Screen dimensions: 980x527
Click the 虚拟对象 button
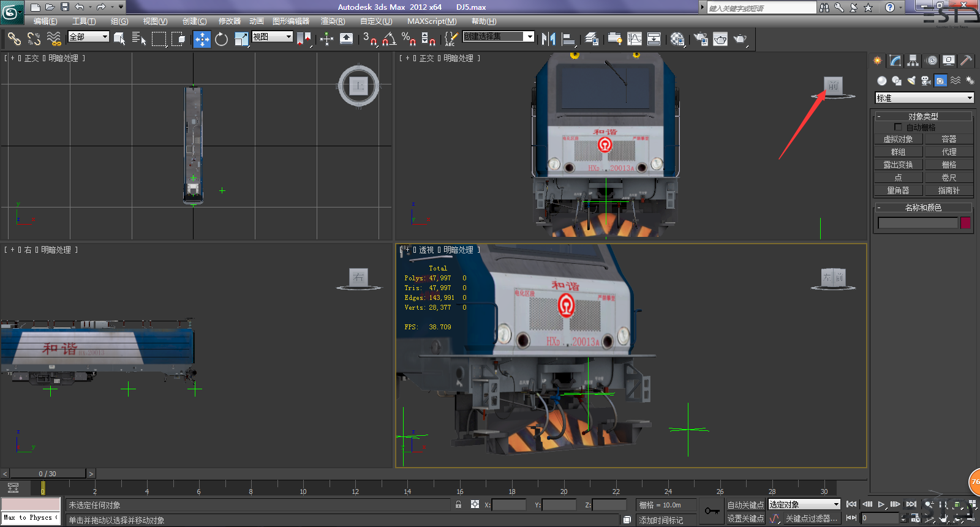pyautogui.click(x=898, y=140)
